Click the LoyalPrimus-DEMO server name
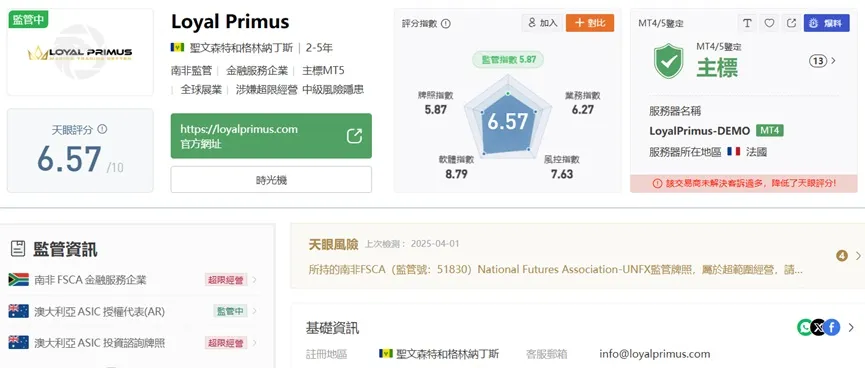The height and width of the screenshot is (368, 865). point(700,131)
